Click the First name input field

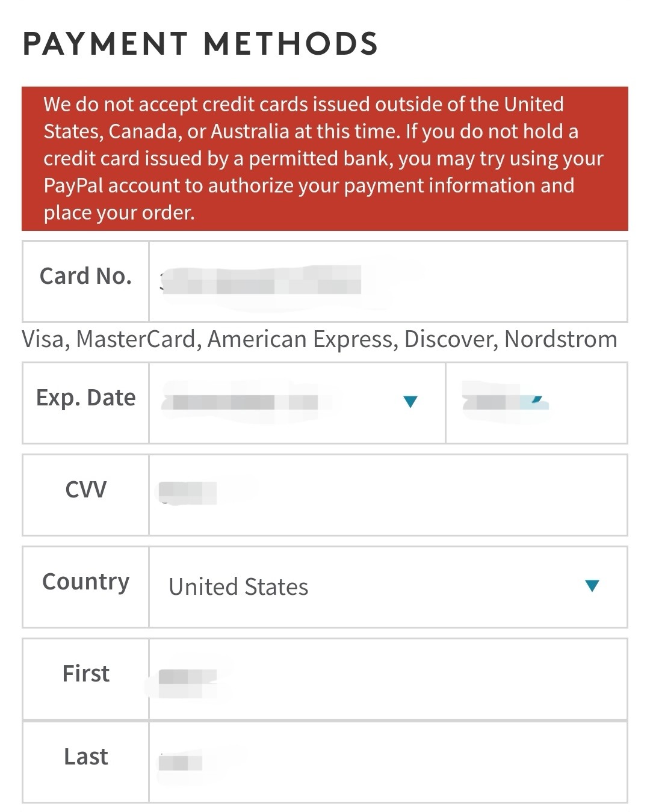388,679
